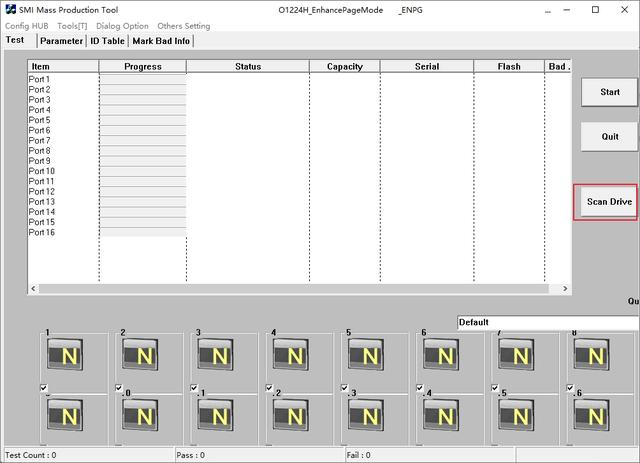Click the port 3 'N' drive icon
Viewport: 640px width, 463px height.
215,354
